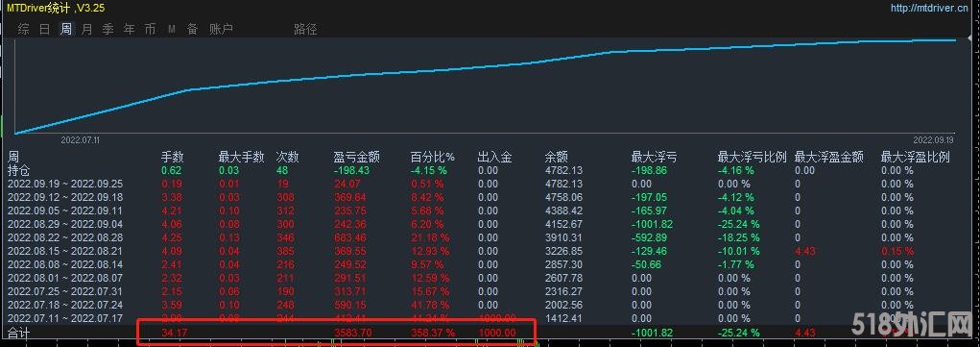Switch to the 季 quarterly tab

point(108,29)
